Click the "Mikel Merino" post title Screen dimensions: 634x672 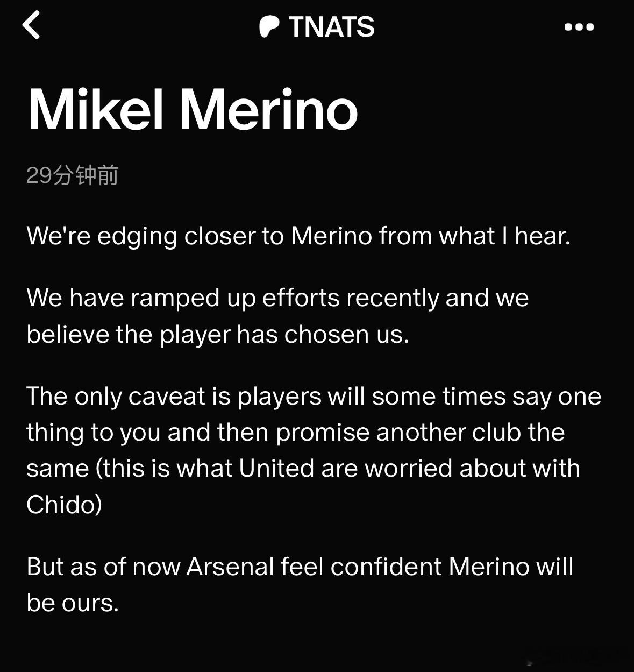[193, 110]
